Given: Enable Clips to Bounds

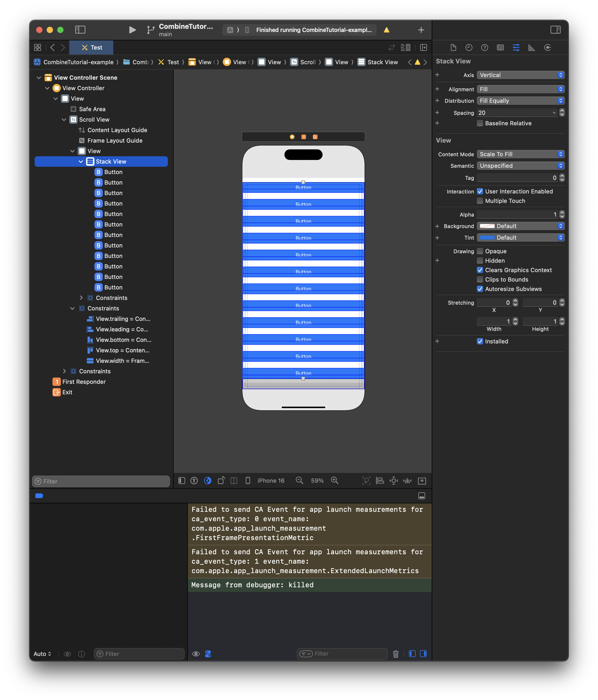Looking at the screenshot, I should 480,280.
